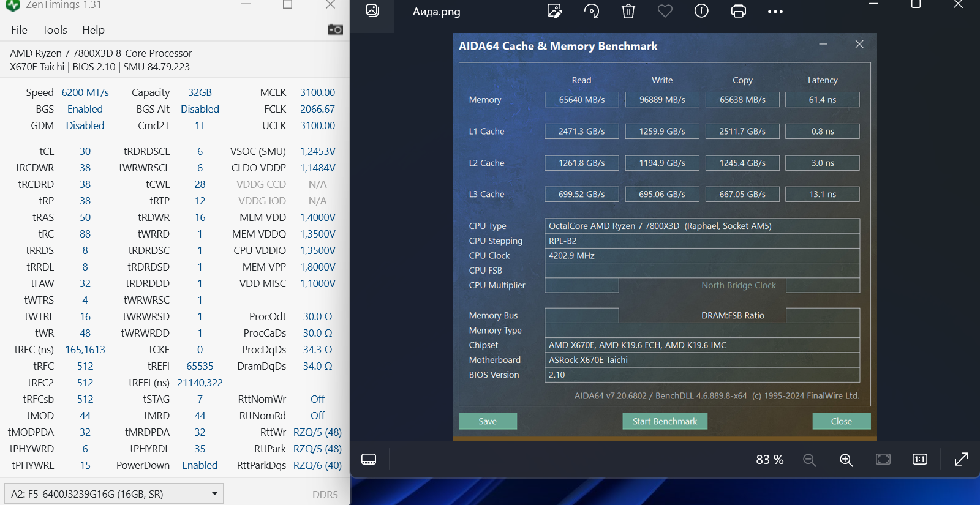Viewport: 980px width, 505px height.
Task: Click the RttParkDqs value RZQ/6 (40)
Action: click(317, 465)
